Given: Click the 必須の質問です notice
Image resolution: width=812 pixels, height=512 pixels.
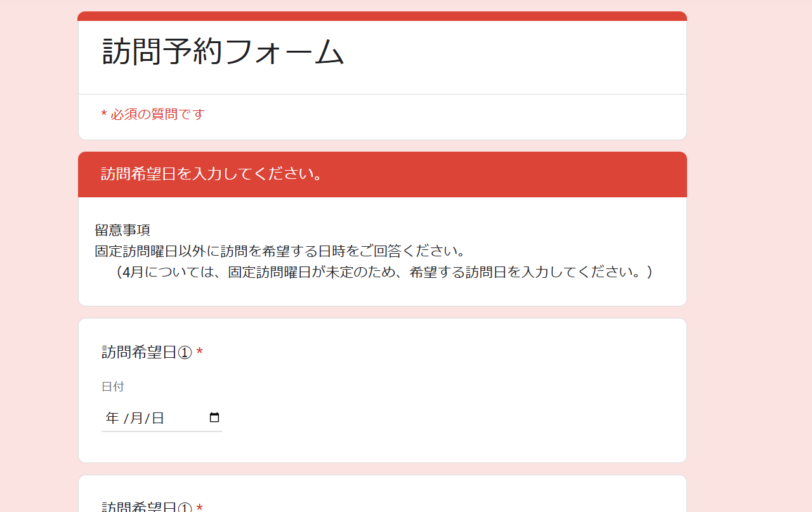Looking at the screenshot, I should (x=152, y=114).
